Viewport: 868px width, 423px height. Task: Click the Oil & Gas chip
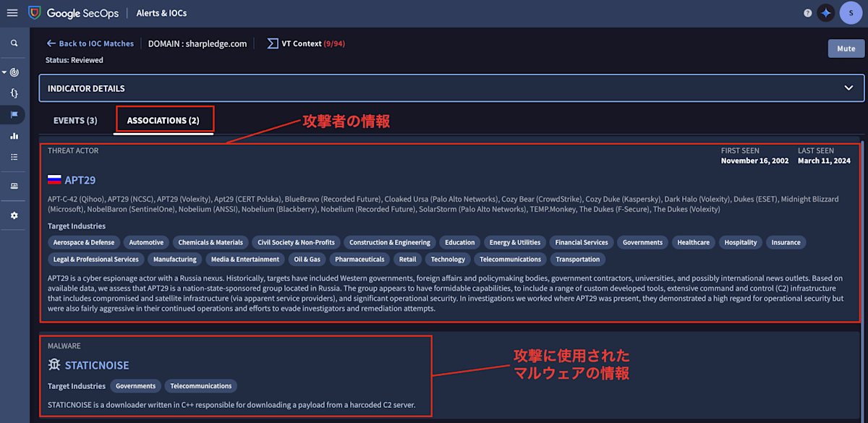(x=307, y=259)
